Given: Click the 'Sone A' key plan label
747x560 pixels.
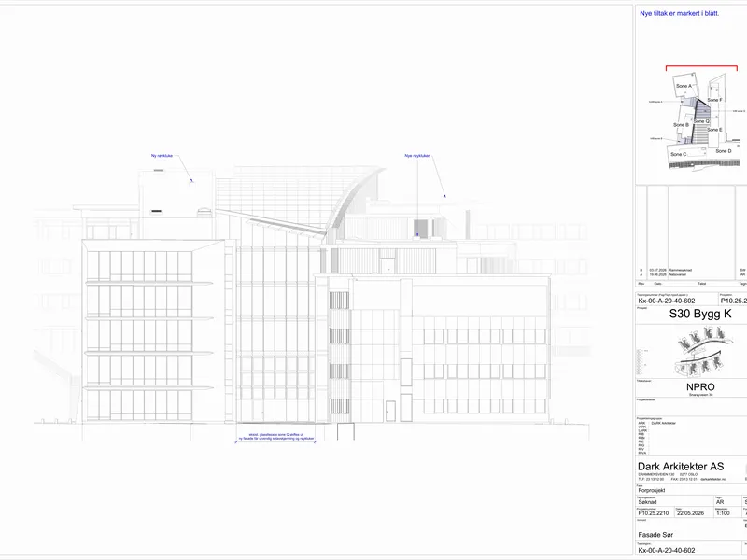Looking at the screenshot, I should (684, 86).
